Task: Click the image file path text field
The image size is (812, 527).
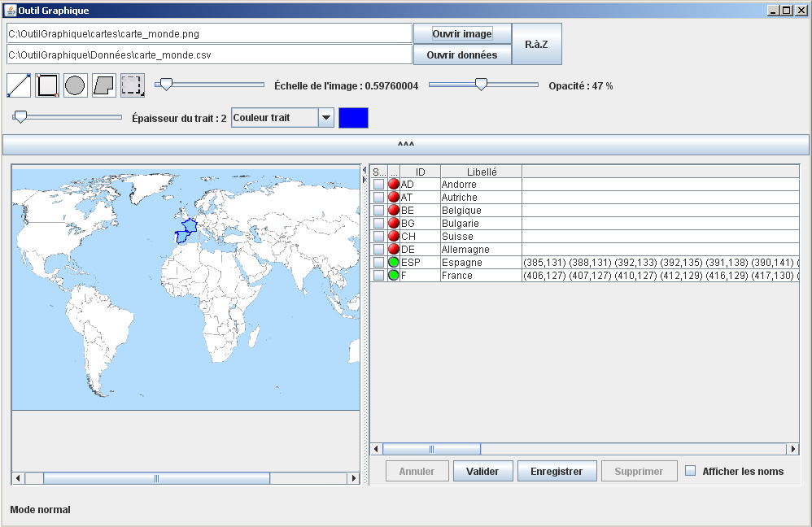Action: [209, 34]
